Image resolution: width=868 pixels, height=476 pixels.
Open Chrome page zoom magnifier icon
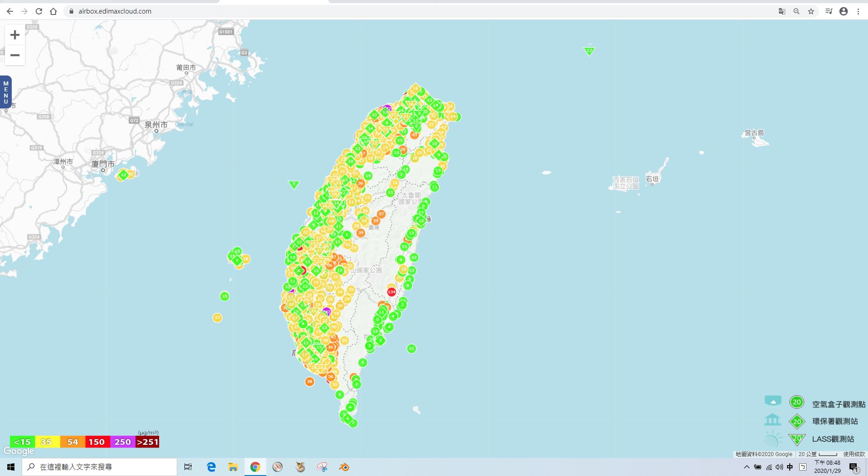point(796,11)
